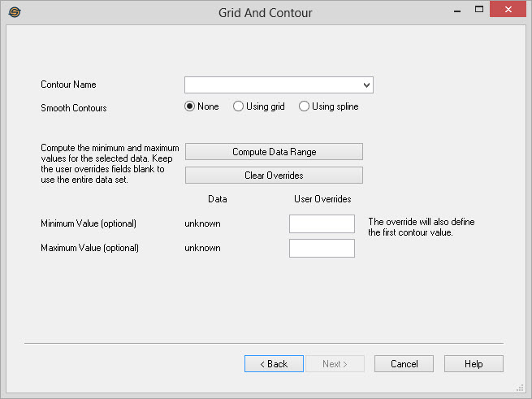The image size is (532, 399).
Task: Click the grayed-out Next button
Action: 334,364
